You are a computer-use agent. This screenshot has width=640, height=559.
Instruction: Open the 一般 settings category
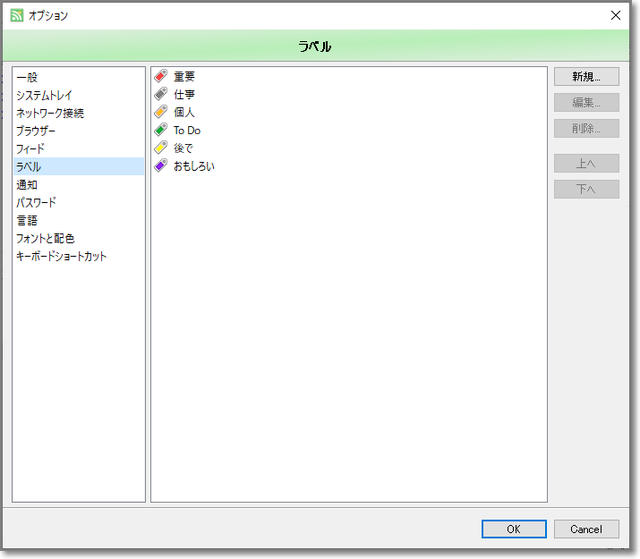(x=27, y=77)
